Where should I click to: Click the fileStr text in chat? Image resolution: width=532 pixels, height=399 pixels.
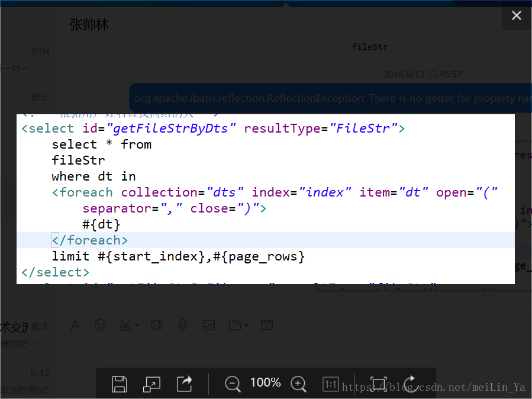click(x=370, y=47)
